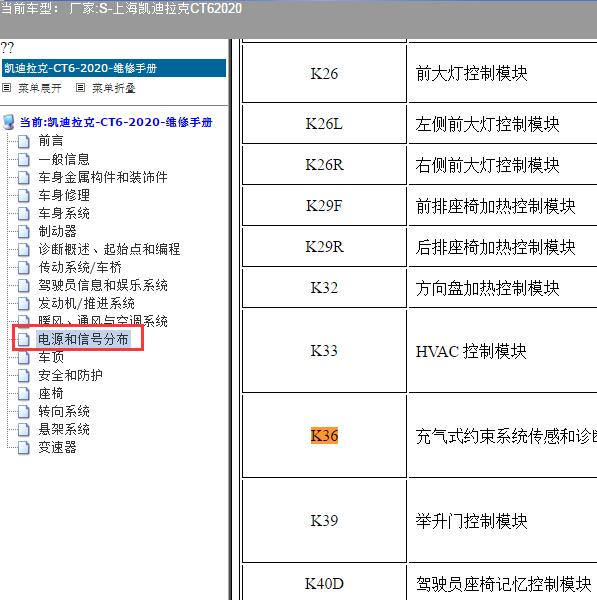Click the K33 code cell
Viewport: 597px width, 600px height.
(x=324, y=351)
